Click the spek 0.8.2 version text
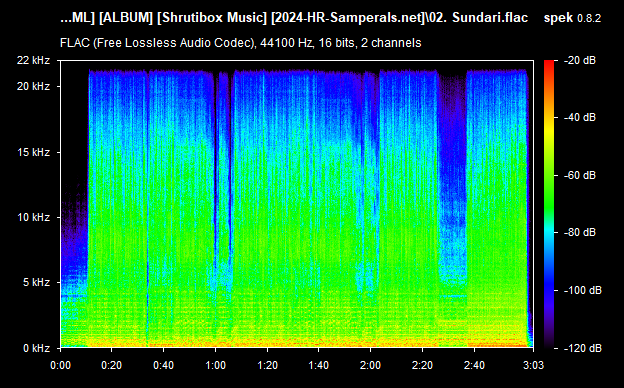 [x=572, y=18]
